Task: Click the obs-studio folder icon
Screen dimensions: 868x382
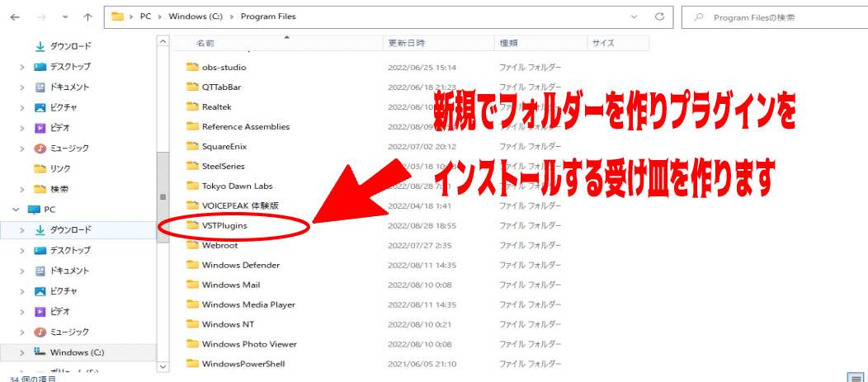Action: point(192,68)
